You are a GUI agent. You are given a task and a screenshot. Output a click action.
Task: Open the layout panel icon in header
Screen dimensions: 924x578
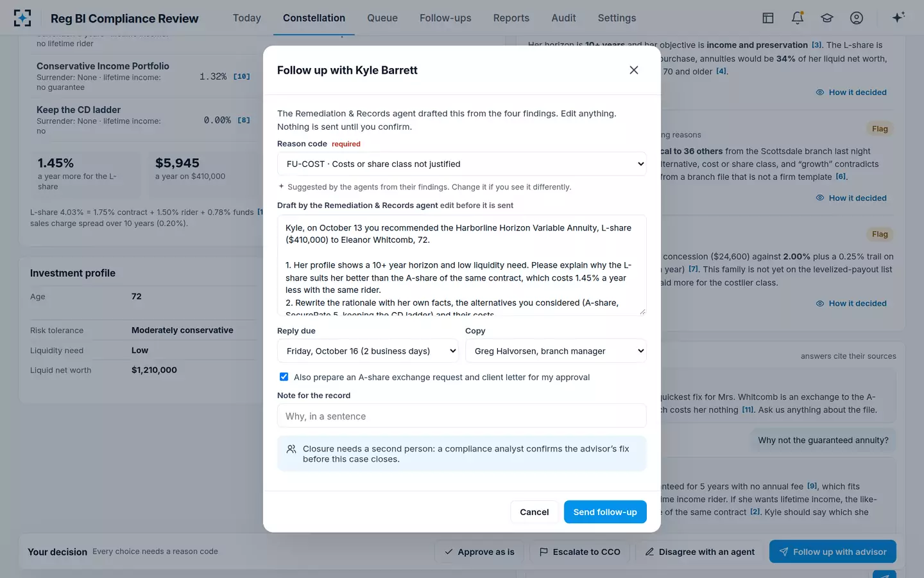pos(767,18)
